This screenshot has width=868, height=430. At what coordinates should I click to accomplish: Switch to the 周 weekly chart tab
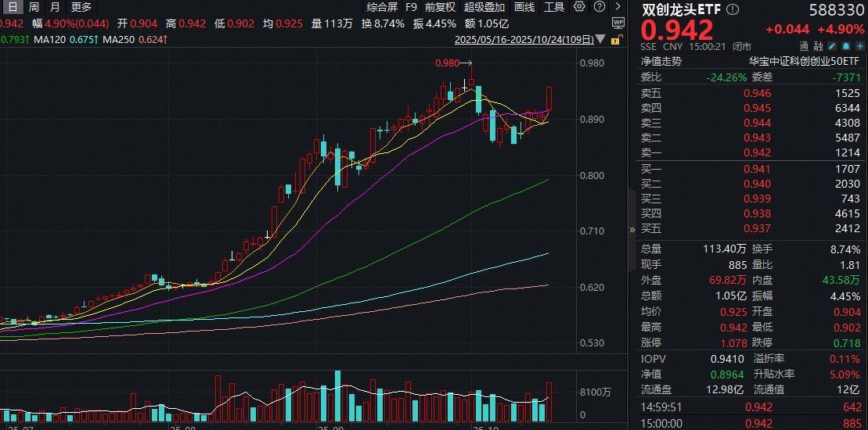(x=34, y=7)
